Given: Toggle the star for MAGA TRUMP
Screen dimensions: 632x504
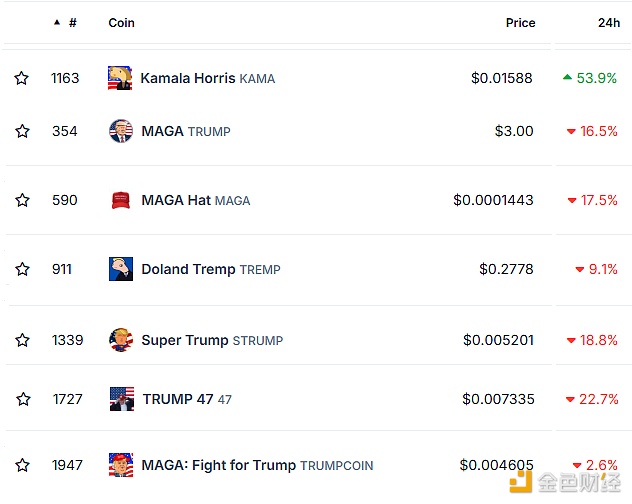Looking at the screenshot, I should coord(22,131).
